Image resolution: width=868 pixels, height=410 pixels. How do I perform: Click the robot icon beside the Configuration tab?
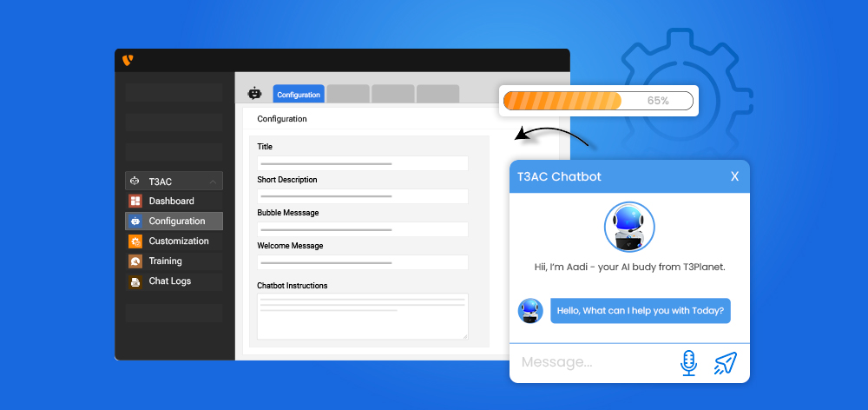tap(254, 93)
